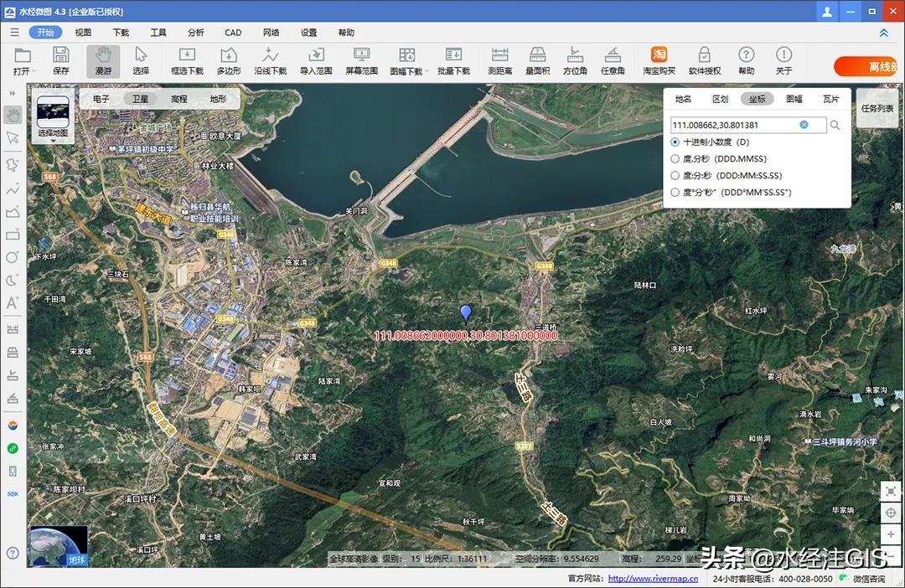Activate the 漫游 hand pan tool in ribbon
This screenshot has height=588, width=905.
pos(103,61)
